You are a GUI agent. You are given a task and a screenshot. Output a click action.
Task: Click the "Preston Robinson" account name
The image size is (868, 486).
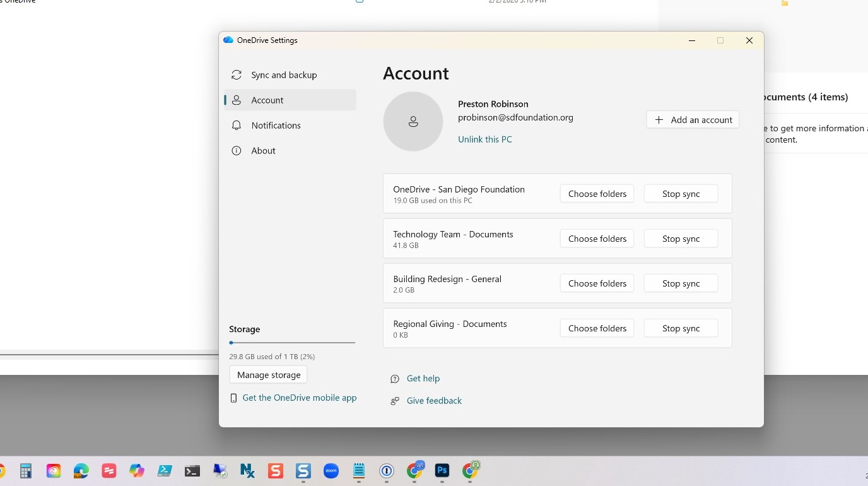[x=493, y=104]
